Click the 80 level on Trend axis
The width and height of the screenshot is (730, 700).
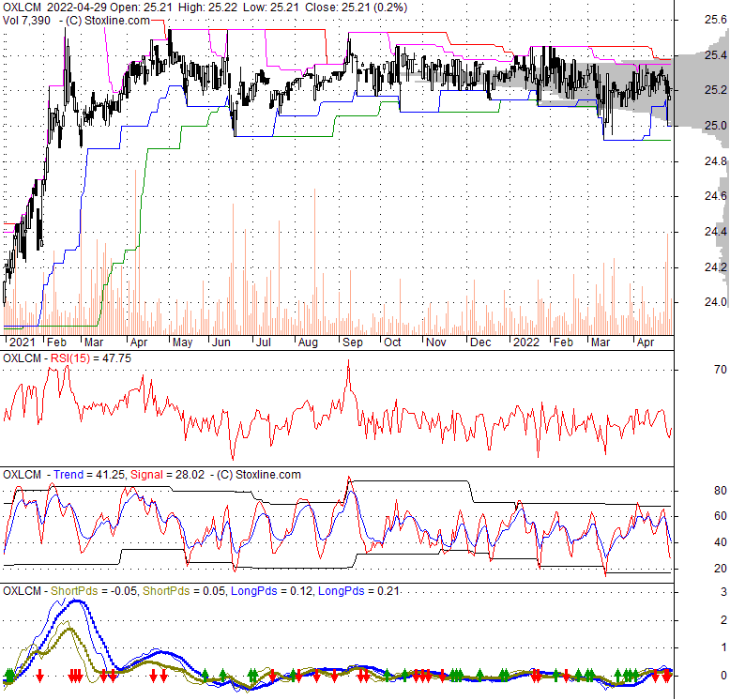point(720,491)
